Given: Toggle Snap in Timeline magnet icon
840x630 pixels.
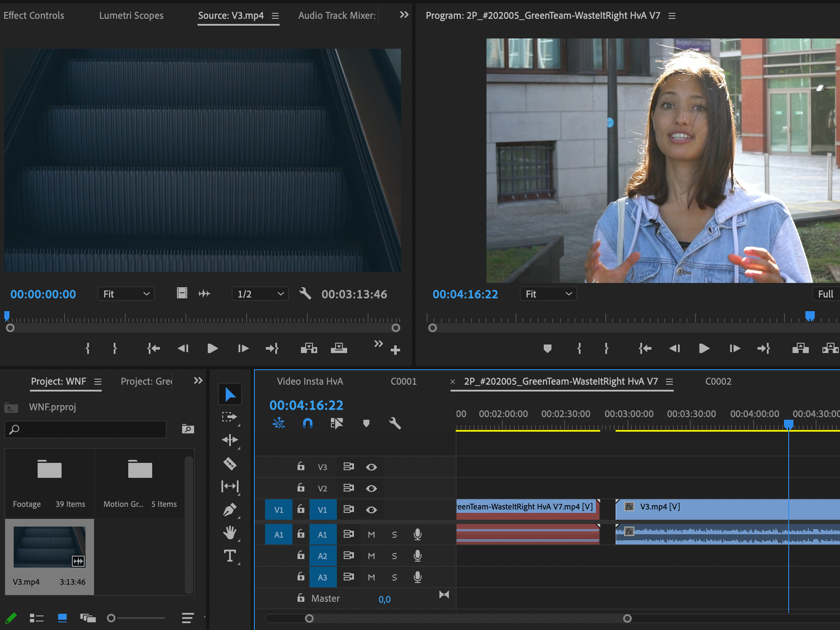Looking at the screenshot, I should coord(307,423).
